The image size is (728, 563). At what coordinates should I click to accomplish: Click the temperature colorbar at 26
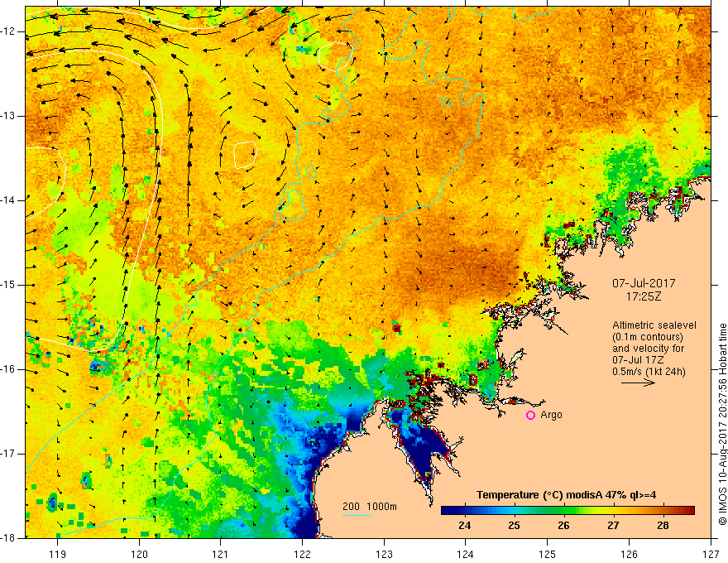pyautogui.click(x=563, y=511)
